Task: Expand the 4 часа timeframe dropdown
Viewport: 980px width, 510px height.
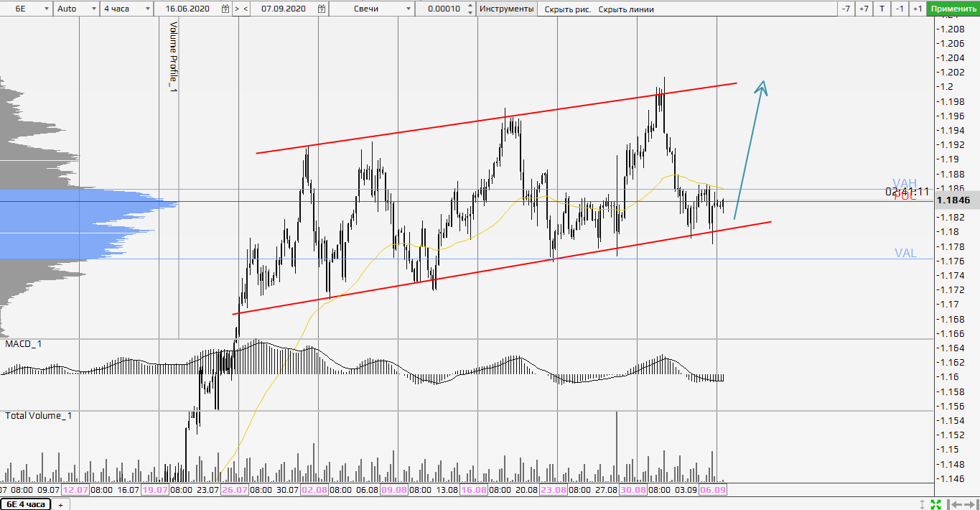Action: (x=126, y=9)
